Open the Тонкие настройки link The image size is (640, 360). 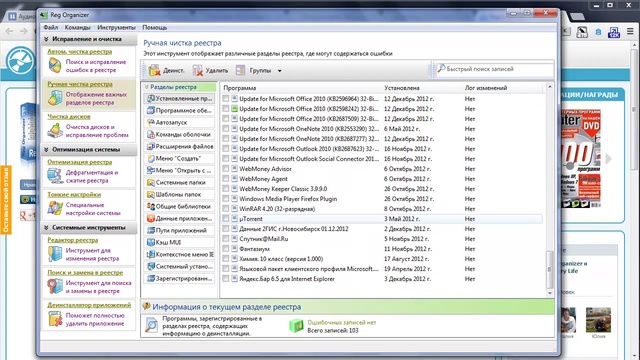coord(74,195)
